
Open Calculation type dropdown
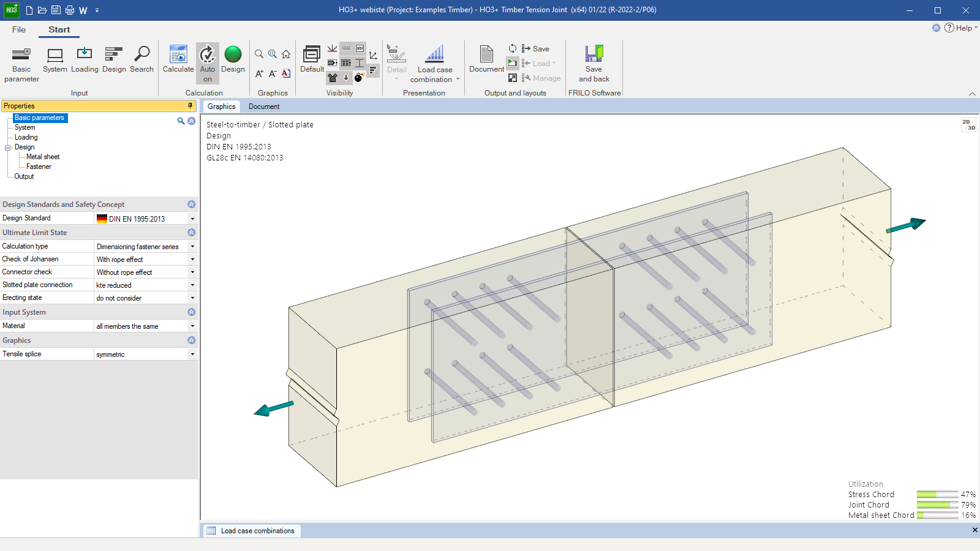(192, 247)
